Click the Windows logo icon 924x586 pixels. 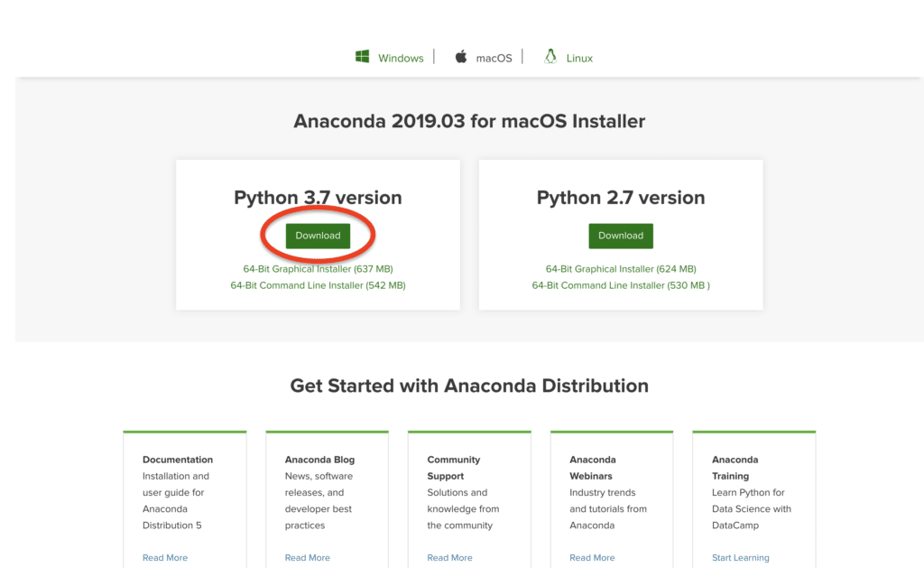[x=362, y=56]
